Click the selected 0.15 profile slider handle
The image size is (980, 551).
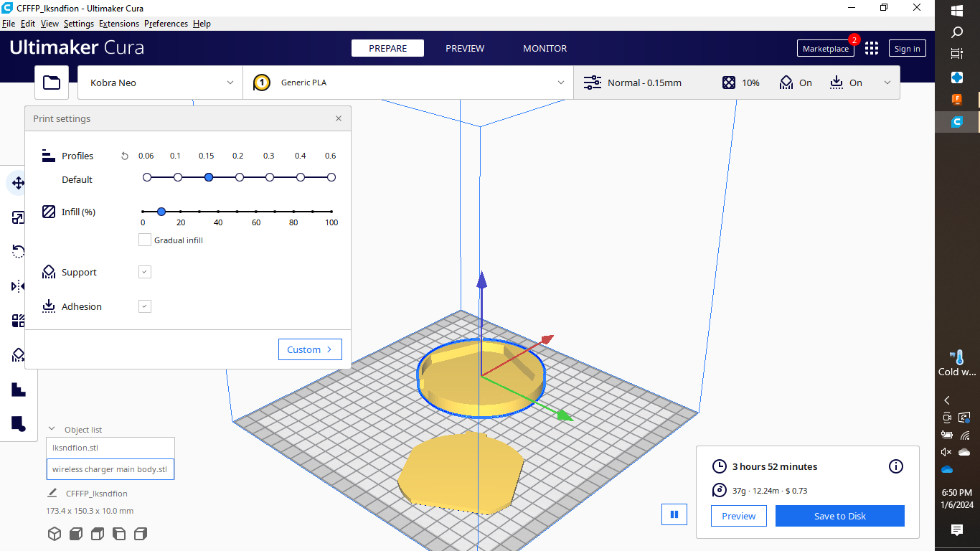pyautogui.click(x=209, y=177)
